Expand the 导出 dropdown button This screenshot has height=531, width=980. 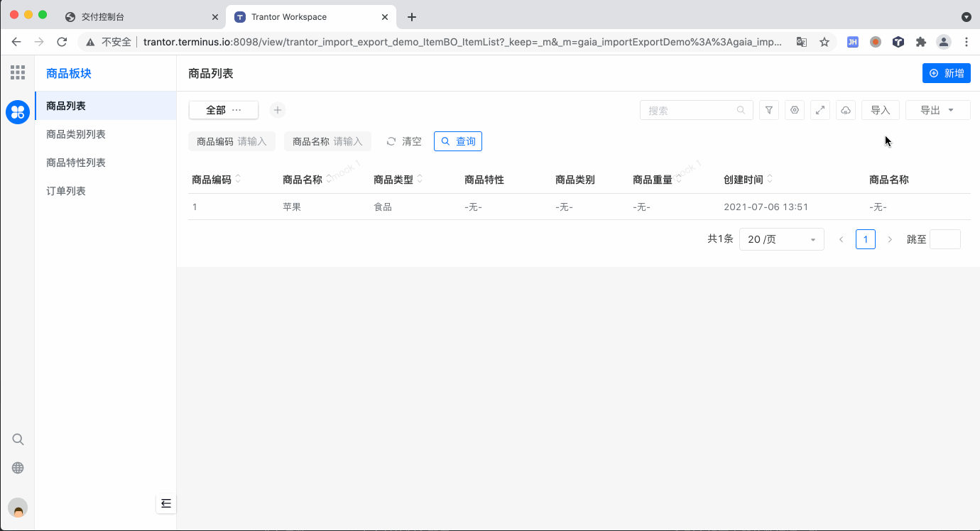(x=938, y=110)
